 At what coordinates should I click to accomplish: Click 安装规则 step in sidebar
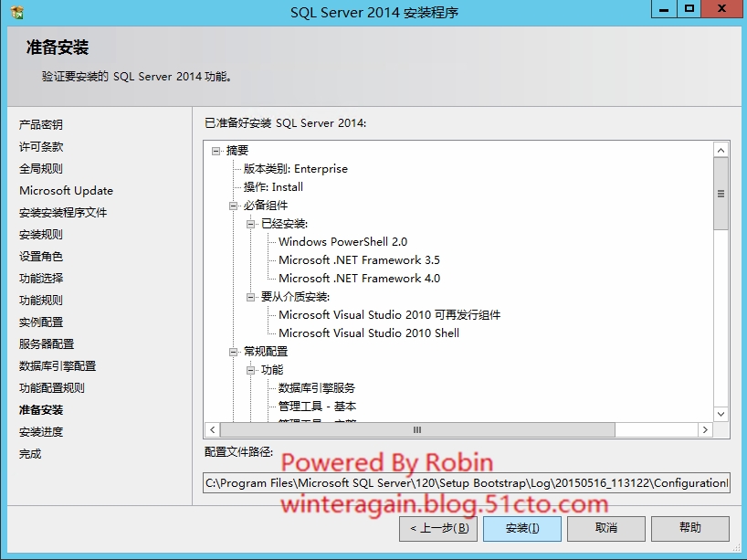(41, 235)
